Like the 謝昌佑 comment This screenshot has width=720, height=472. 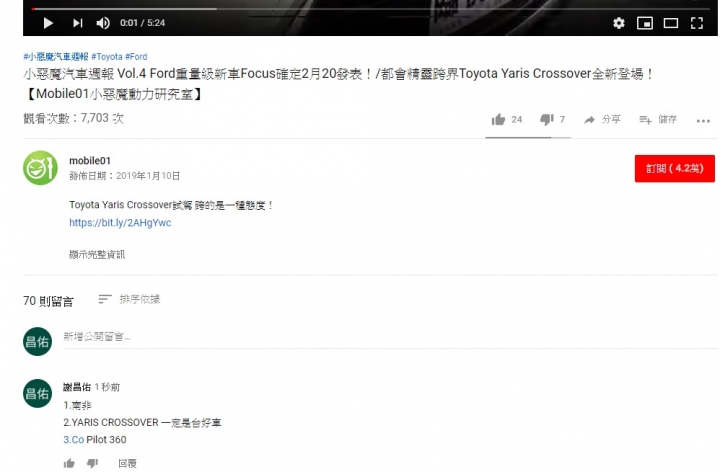pyautogui.click(x=69, y=463)
